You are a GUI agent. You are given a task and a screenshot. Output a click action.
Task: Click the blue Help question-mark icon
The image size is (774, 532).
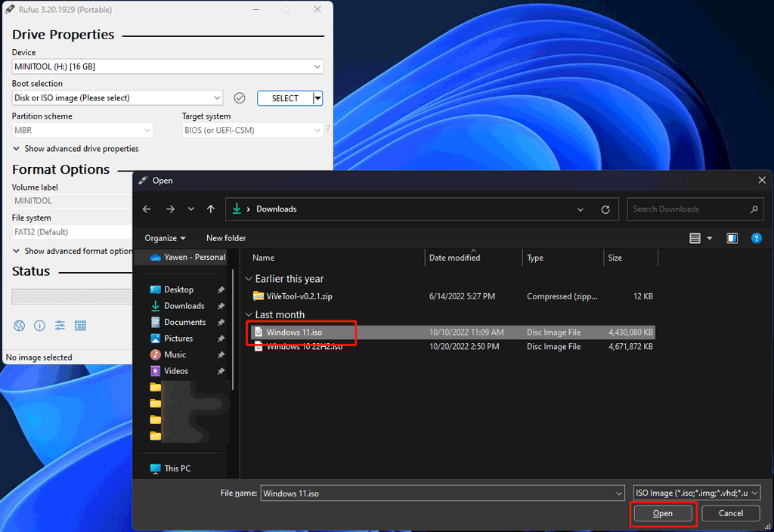click(757, 238)
